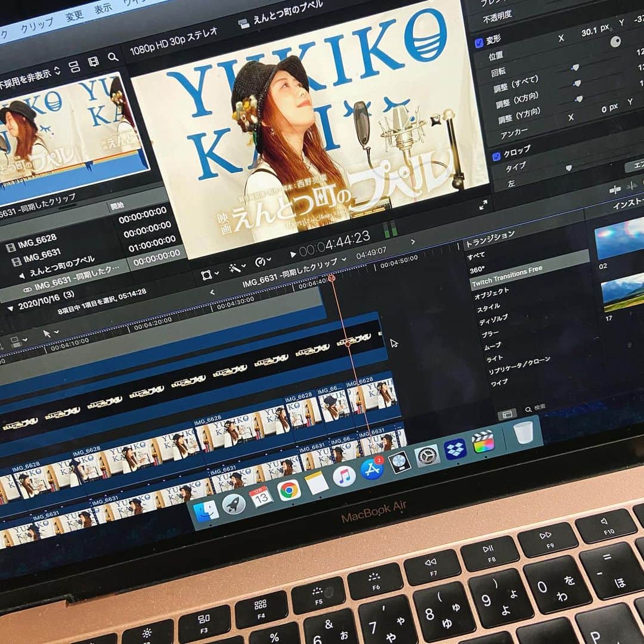Click the timeline playhead marker
The image size is (644, 644).
332,278
